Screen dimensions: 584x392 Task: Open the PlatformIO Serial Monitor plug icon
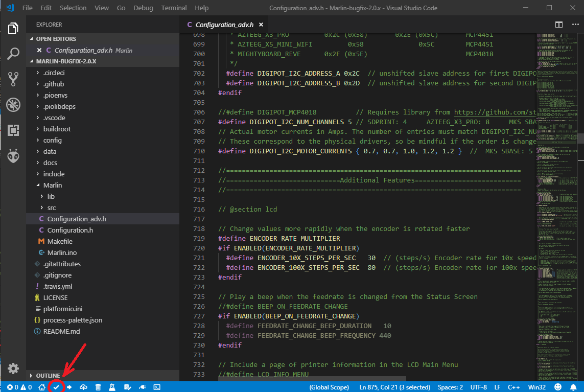click(142, 387)
